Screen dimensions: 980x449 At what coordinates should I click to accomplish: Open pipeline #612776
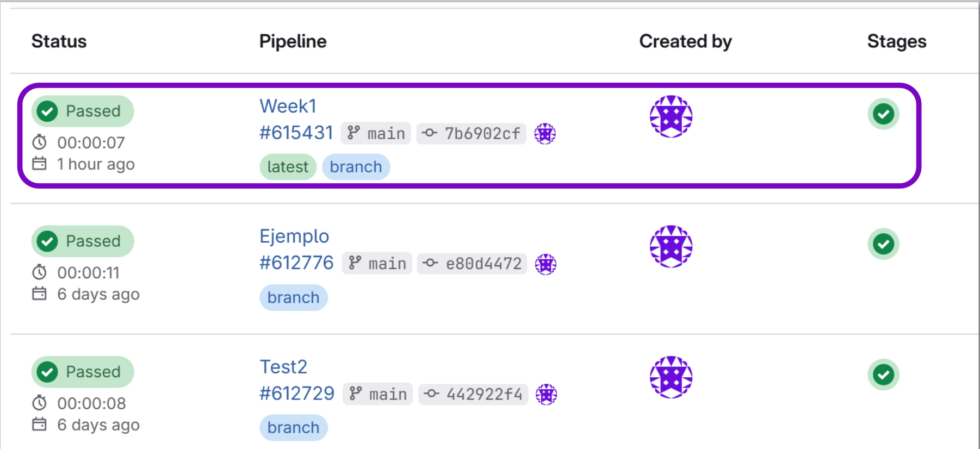click(x=296, y=263)
